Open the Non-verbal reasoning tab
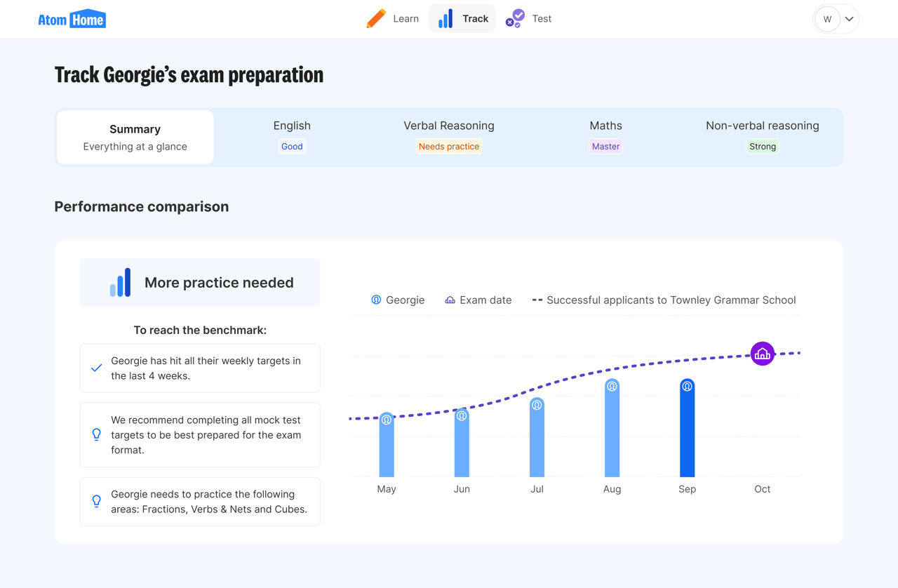The height and width of the screenshot is (588, 898). 763,135
